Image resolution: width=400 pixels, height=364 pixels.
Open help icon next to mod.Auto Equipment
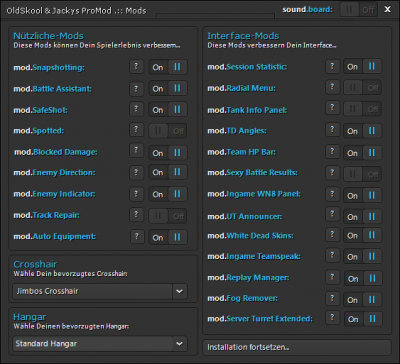click(x=137, y=237)
